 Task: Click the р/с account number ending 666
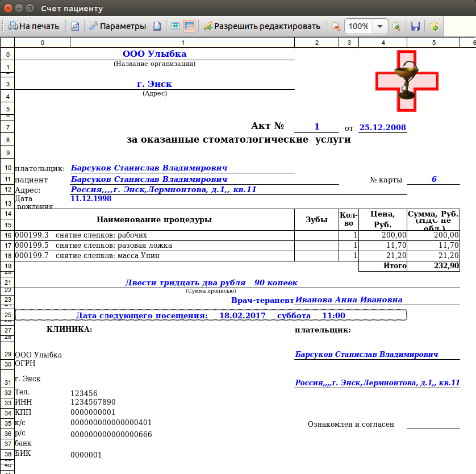(111, 435)
